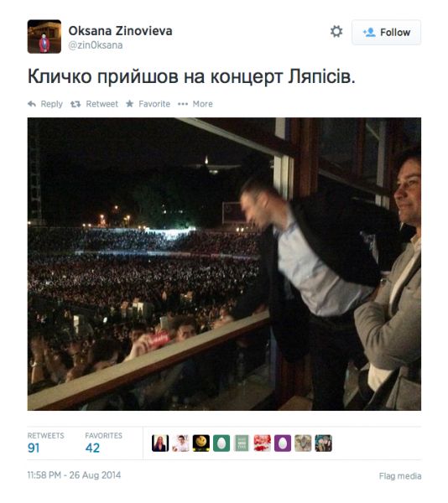The width and height of the screenshot is (448, 503).
Task: Reply to the tweet
Action: [45, 104]
